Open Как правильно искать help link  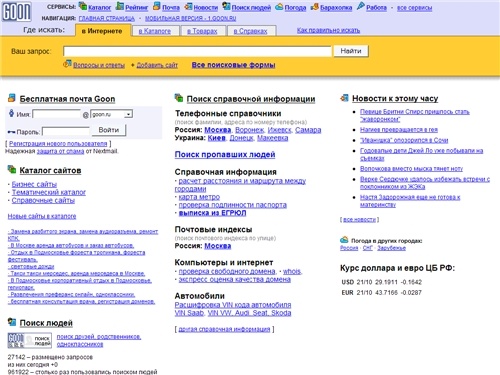click(x=328, y=30)
